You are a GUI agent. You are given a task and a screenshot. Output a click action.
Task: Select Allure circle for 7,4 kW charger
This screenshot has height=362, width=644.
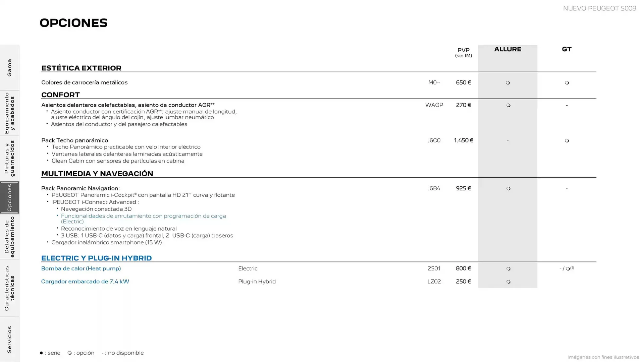[508, 282]
